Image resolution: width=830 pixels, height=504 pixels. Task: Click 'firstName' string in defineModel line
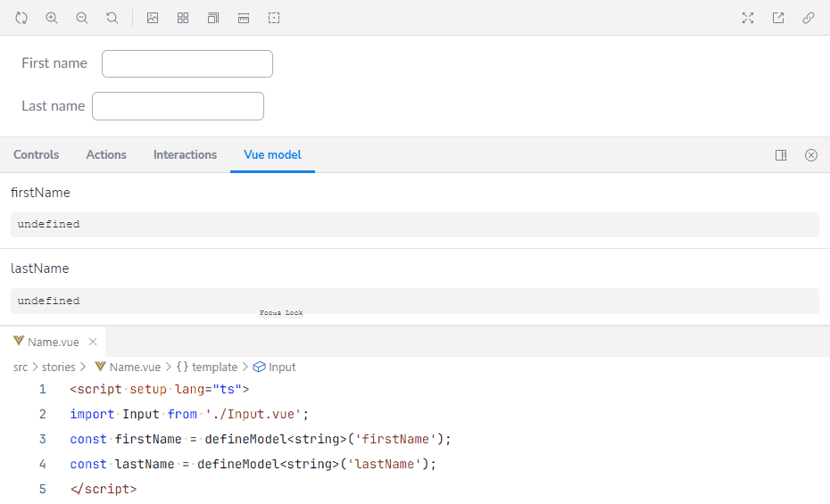point(395,439)
